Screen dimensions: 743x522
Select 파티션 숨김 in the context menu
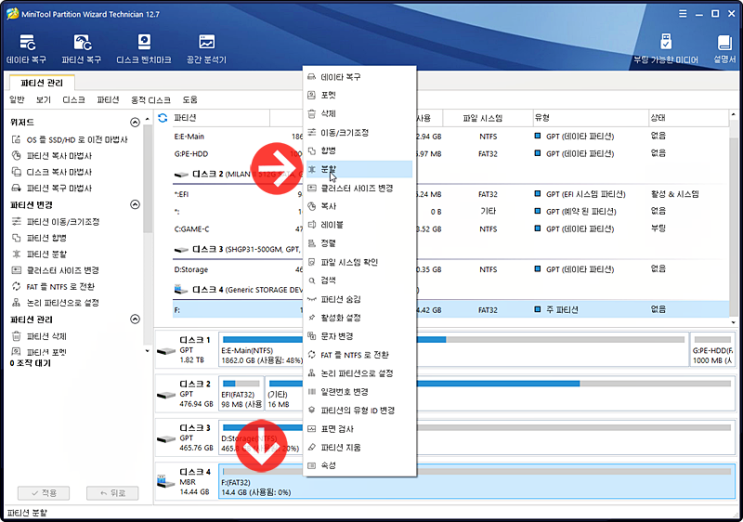click(359, 299)
